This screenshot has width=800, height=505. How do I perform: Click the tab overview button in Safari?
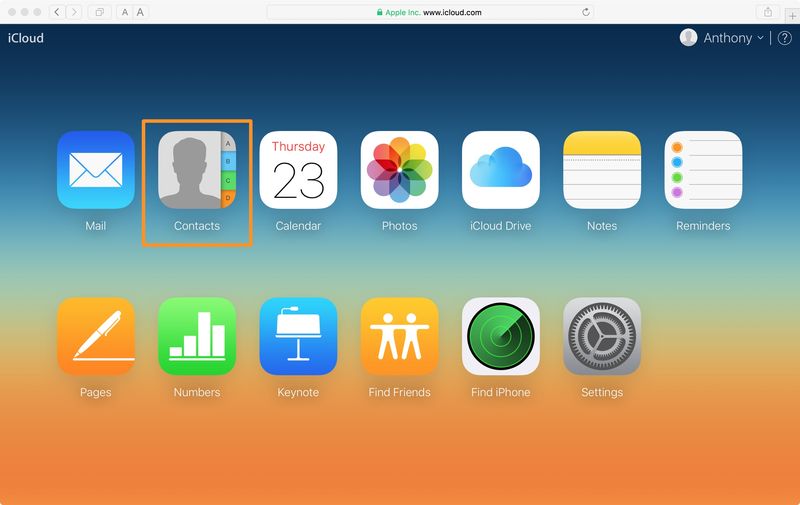99,12
